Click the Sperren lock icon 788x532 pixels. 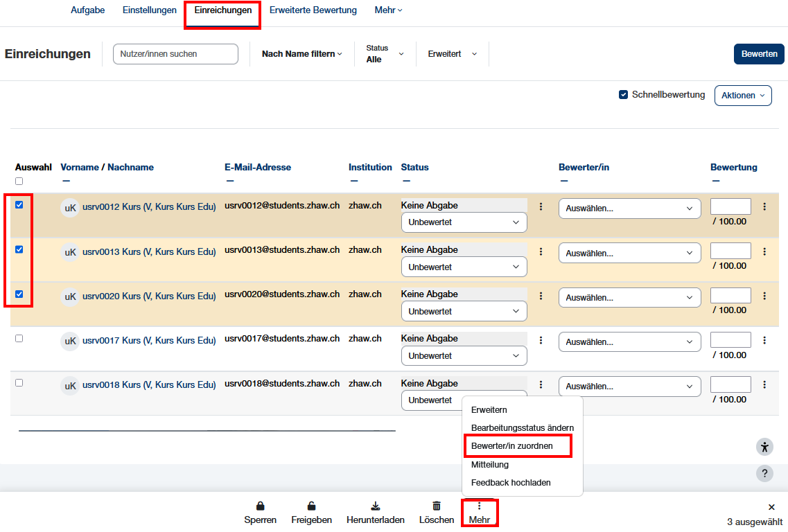point(260,506)
